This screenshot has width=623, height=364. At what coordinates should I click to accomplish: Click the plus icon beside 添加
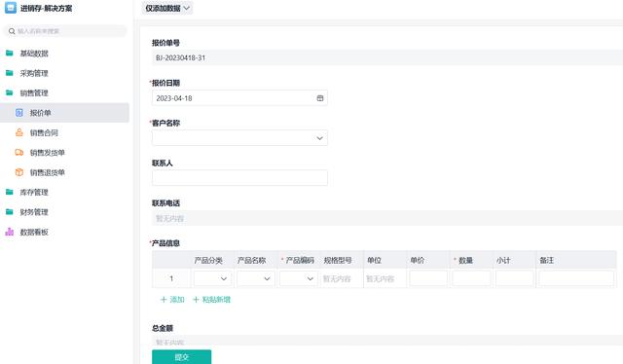164,300
